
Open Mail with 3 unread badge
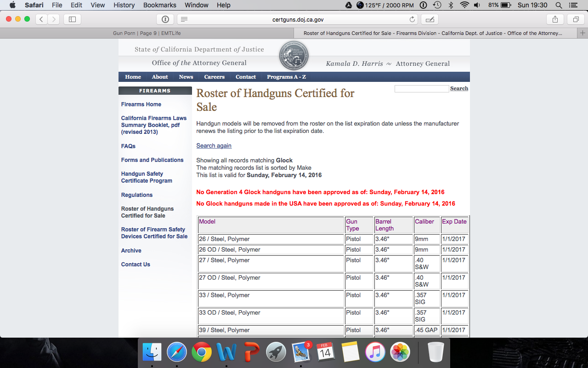pyautogui.click(x=301, y=352)
